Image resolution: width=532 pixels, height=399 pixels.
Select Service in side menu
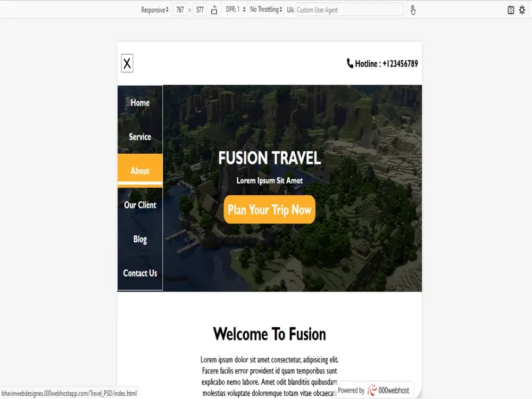(x=140, y=137)
